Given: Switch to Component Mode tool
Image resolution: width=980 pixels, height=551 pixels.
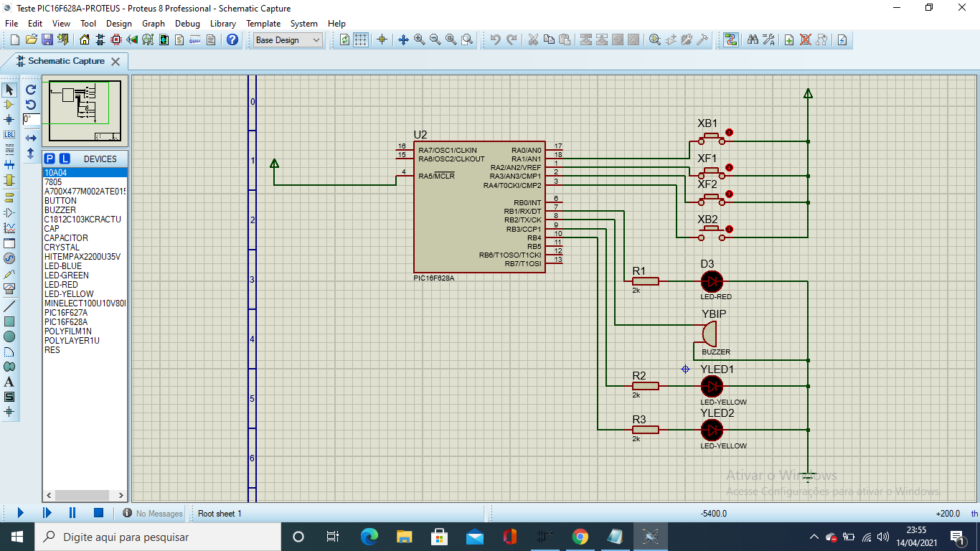Looking at the screenshot, I should click(9, 105).
